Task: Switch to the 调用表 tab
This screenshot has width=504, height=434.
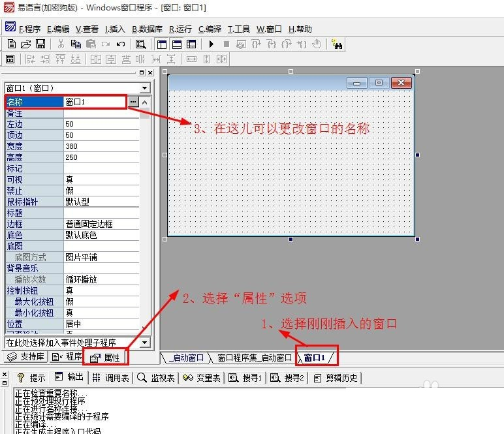Action: click(x=110, y=378)
